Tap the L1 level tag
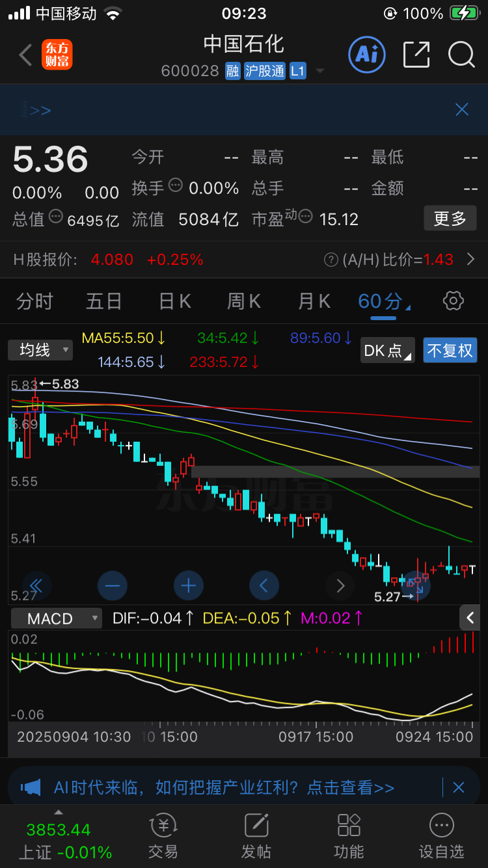This screenshot has width=488, height=868. pyautogui.click(x=298, y=71)
